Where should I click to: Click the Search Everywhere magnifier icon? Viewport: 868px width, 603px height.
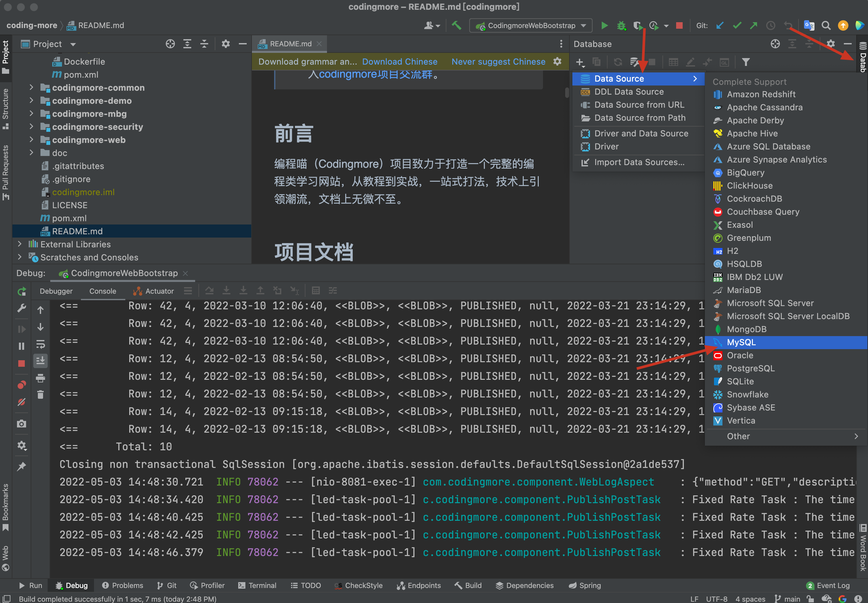[x=826, y=25]
